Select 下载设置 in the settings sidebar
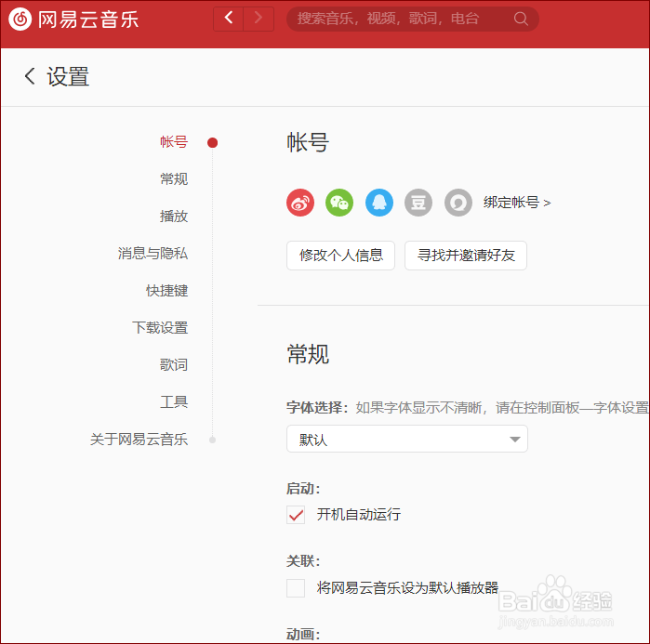650x644 pixels. (160, 328)
